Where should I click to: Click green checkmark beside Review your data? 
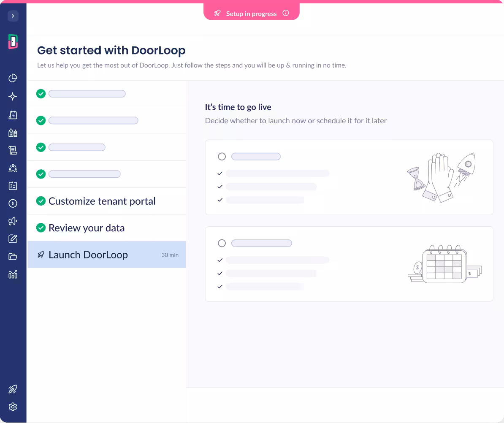click(x=41, y=228)
